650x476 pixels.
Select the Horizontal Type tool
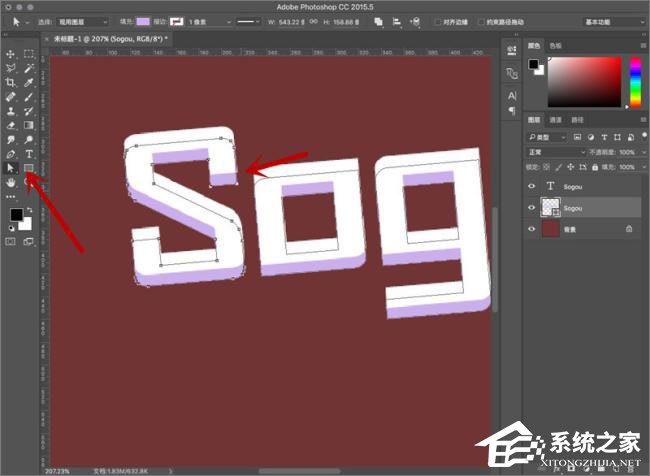29,155
